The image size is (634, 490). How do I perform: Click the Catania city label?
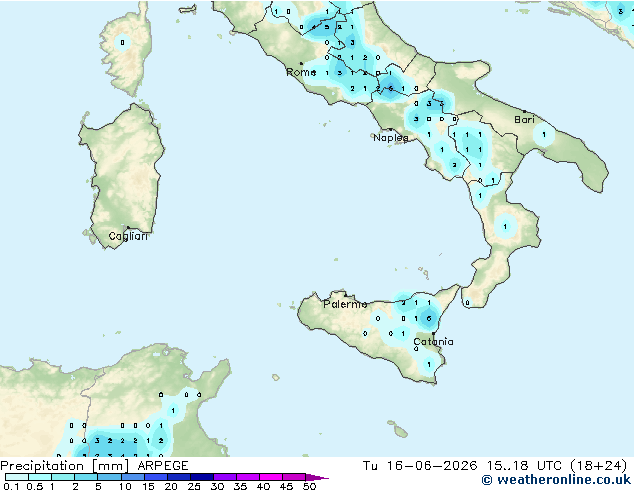pos(433,342)
